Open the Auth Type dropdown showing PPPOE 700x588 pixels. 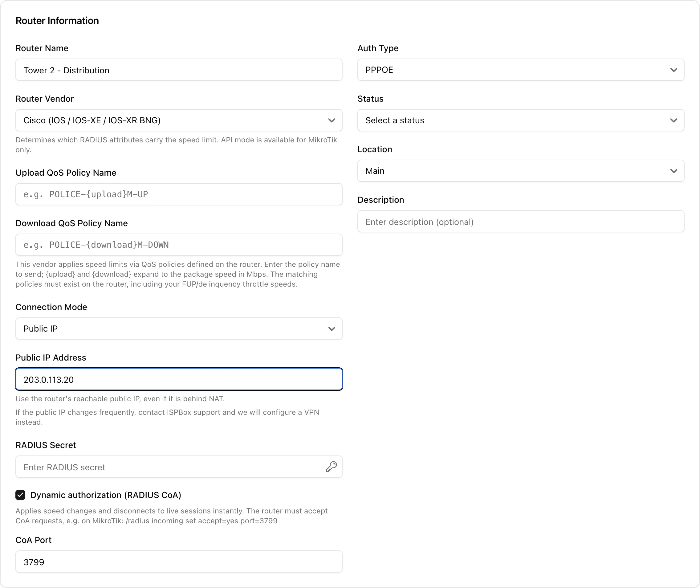click(521, 70)
